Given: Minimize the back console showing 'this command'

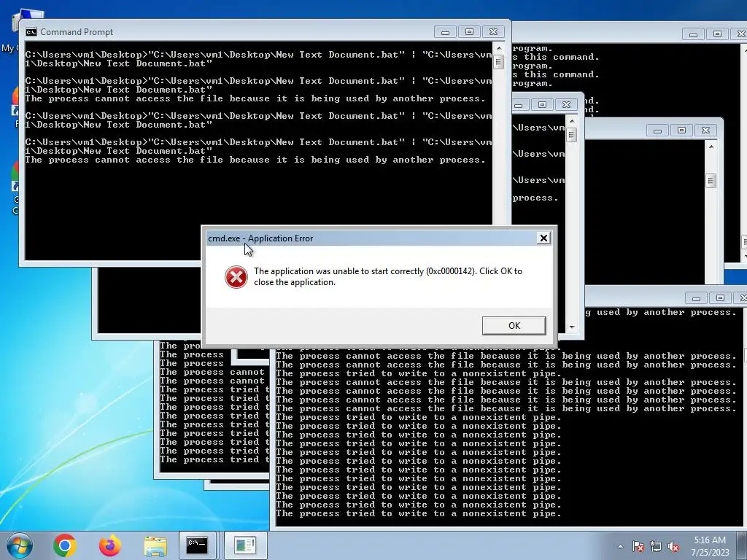Looking at the screenshot, I should (x=693, y=34).
